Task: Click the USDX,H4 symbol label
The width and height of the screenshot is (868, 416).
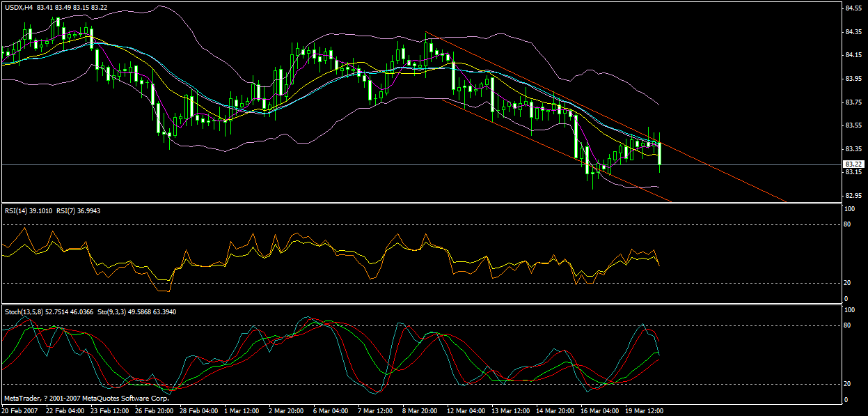Action: click(17, 7)
